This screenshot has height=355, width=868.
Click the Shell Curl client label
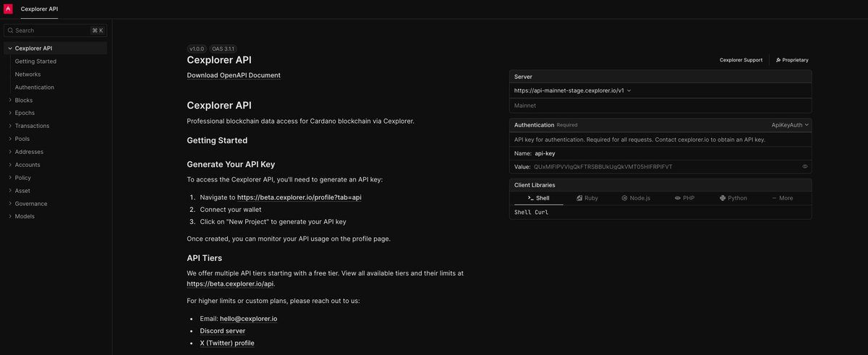point(532,213)
